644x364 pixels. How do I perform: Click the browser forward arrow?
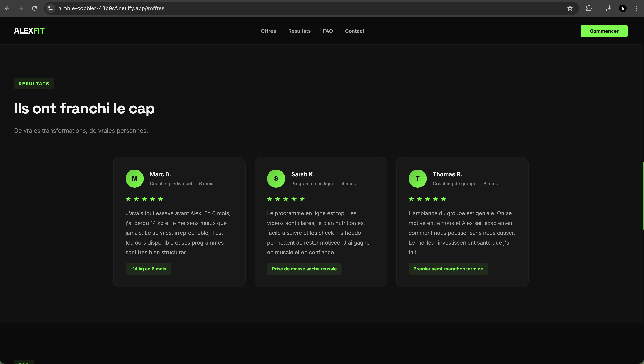coord(21,8)
